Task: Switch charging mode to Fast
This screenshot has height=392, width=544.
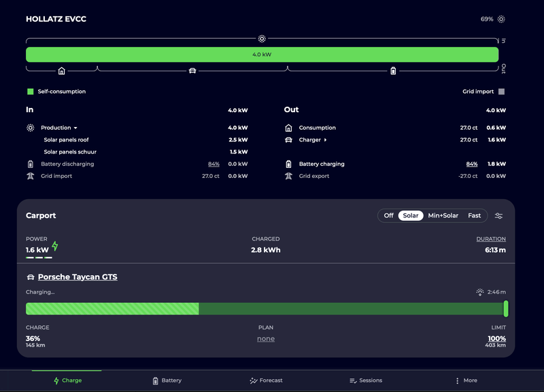Action: coord(474,215)
